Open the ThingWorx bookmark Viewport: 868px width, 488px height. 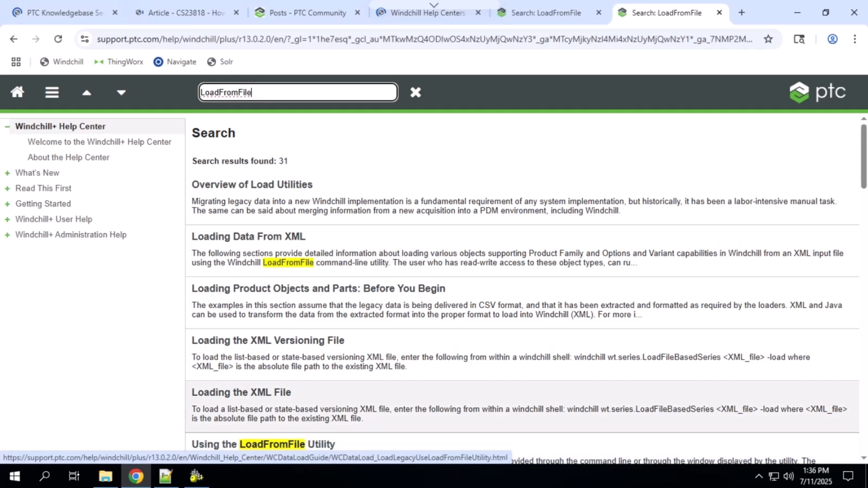pyautogui.click(x=118, y=61)
